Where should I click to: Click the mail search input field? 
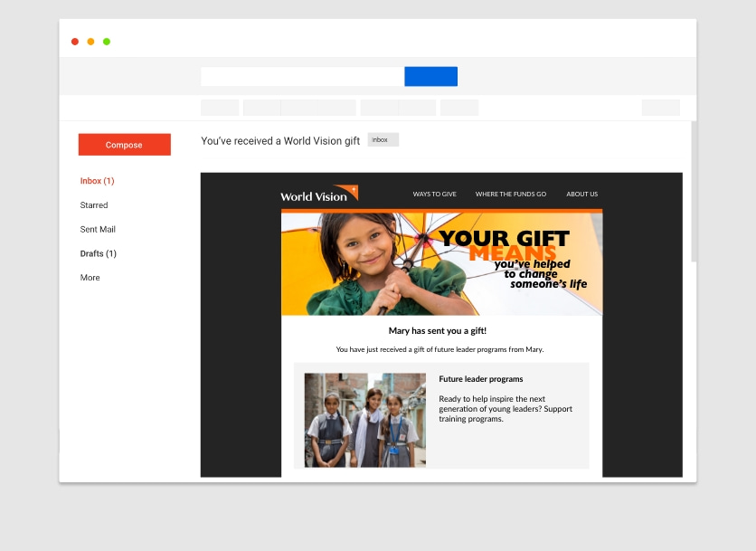302,76
